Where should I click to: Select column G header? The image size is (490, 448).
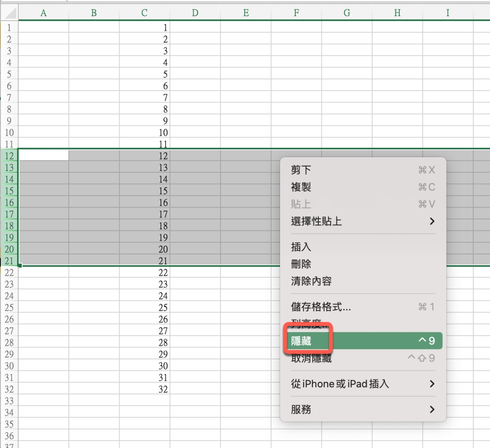tap(347, 13)
